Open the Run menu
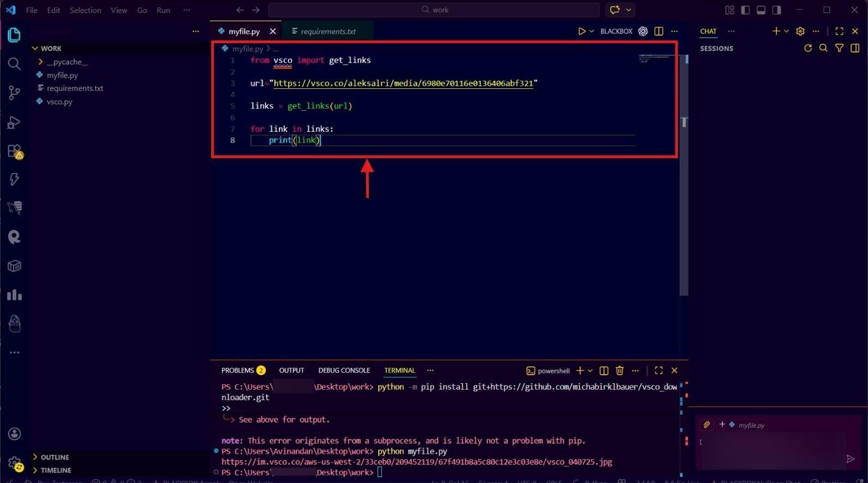This screenshot has width=868, height=483. point(163,10)
